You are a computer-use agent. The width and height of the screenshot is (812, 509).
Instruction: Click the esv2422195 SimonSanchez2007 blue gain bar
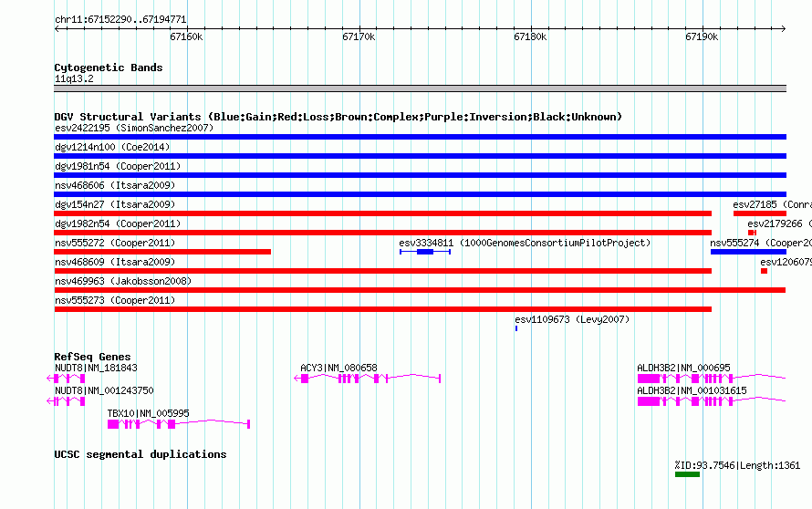pos(420,137)
